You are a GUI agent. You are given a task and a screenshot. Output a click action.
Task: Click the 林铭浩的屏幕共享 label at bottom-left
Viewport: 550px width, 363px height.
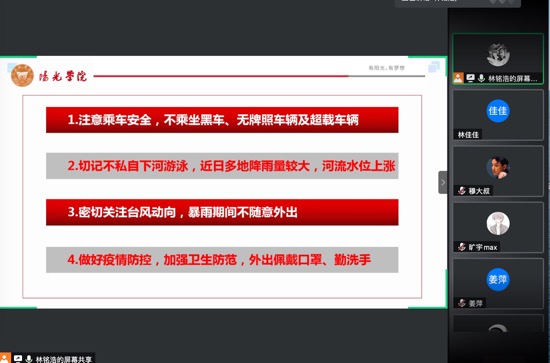[x=64, y=359]
